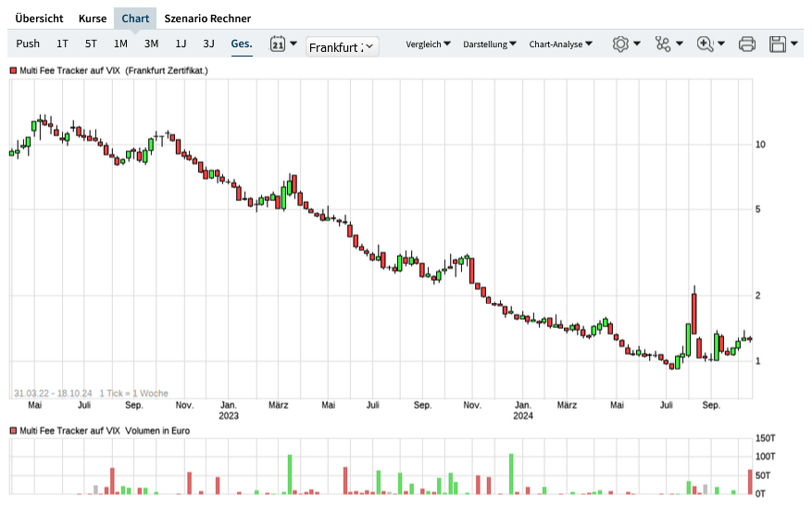Viewport: 812px width, 506px height.
Task: Click date range text 31.03.22 - 18.10.24
Action: pos(53,394)
